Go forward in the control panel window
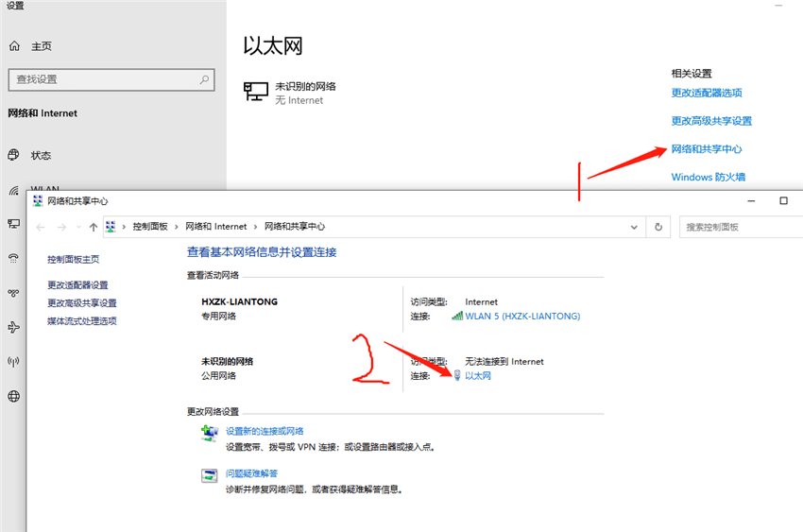 coord(61,227)
